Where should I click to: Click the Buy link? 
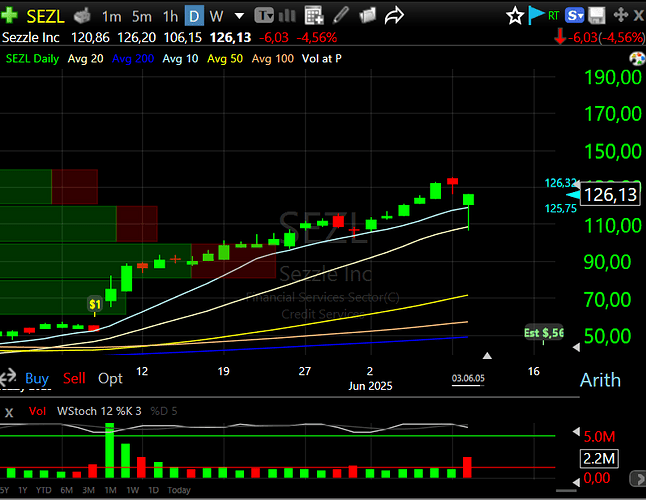(37, 378)
